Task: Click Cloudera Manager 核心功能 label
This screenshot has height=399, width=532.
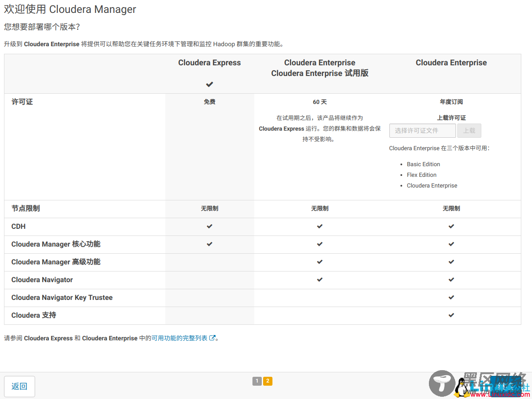Action: coord(56,244)
